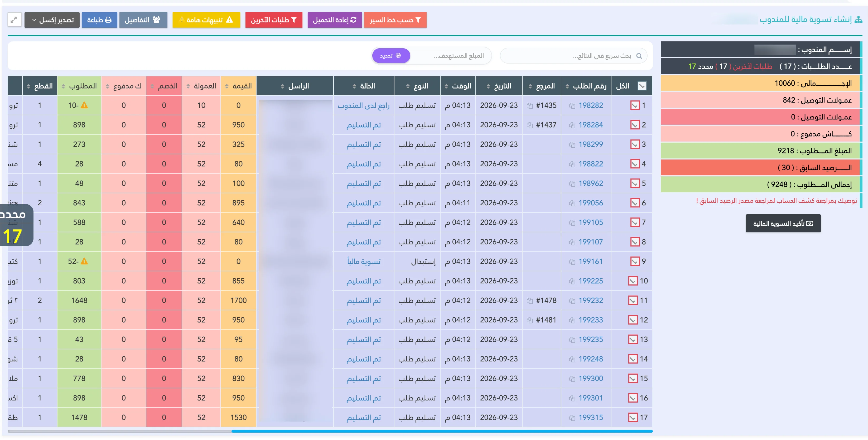
Task: Click status راجع لدى المندوب in row 1
Action: 364,106
